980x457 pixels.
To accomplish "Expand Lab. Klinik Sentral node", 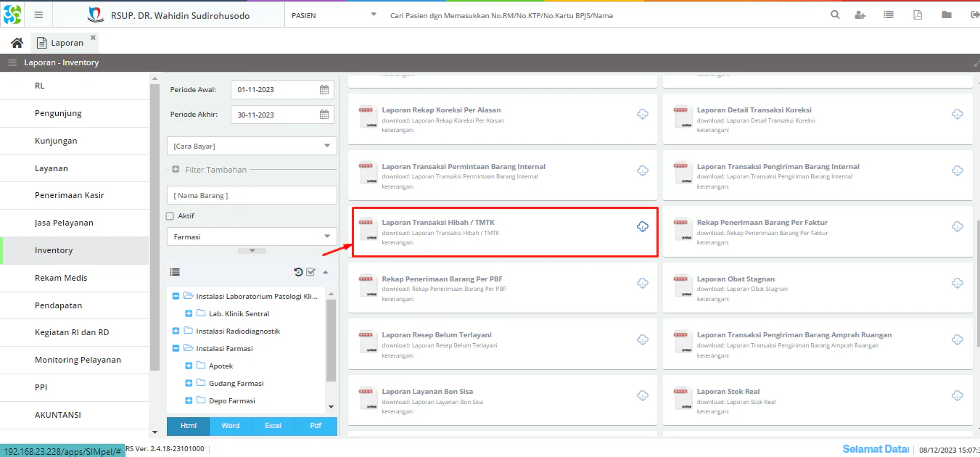I will click(x=189, y=313).
